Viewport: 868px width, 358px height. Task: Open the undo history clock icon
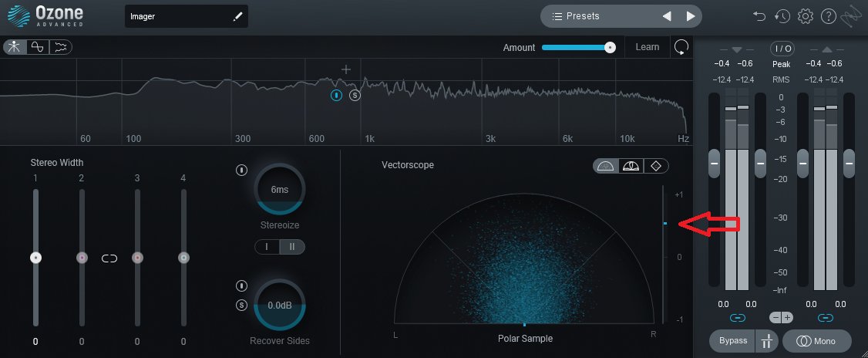tap(782, 16)
